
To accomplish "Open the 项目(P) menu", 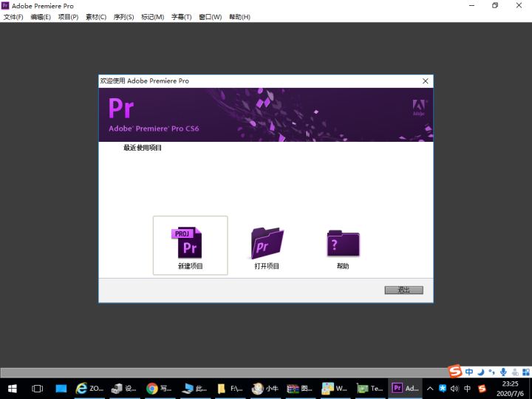I will click(x=68, y=17).
